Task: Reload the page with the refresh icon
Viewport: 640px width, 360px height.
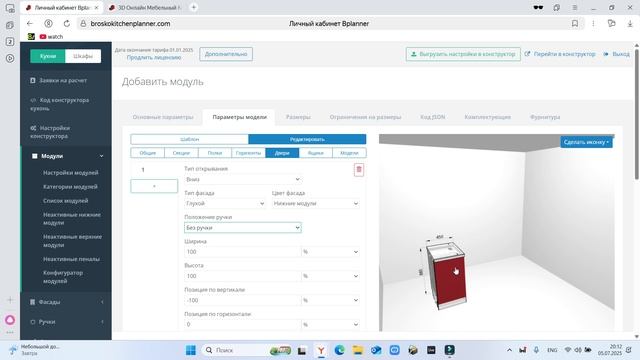Action: 67,24
